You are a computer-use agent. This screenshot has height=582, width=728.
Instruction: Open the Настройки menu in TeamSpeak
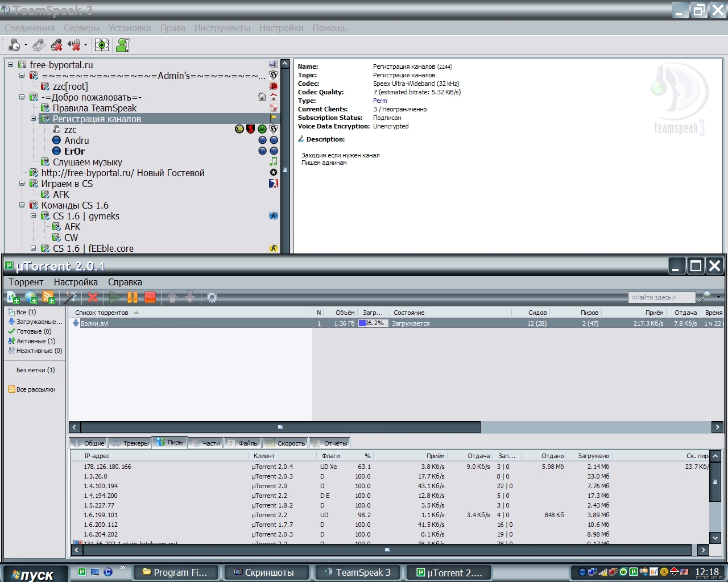tap(281, 28)
